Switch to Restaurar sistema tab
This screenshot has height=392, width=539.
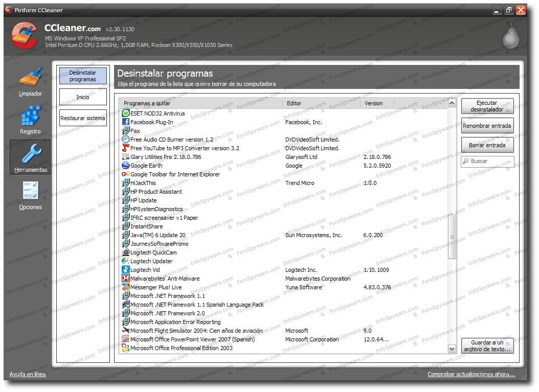pyautogui.click(x=83, y=118)
